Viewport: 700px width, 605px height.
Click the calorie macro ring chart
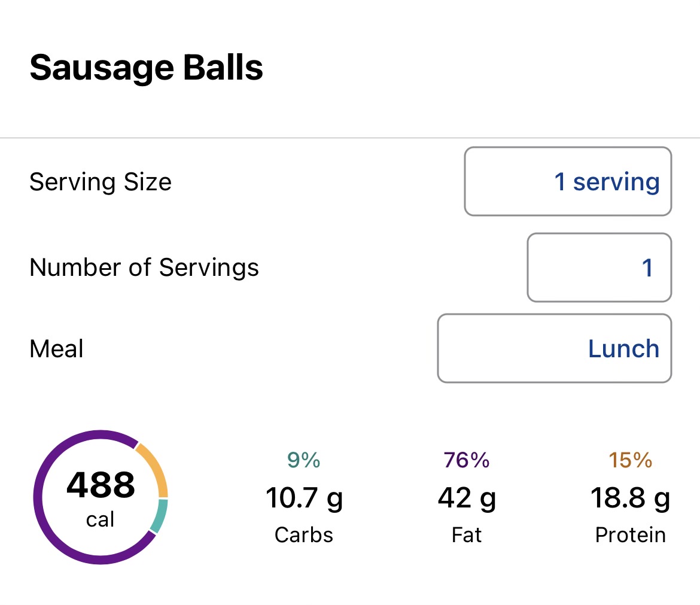point(101,497)
